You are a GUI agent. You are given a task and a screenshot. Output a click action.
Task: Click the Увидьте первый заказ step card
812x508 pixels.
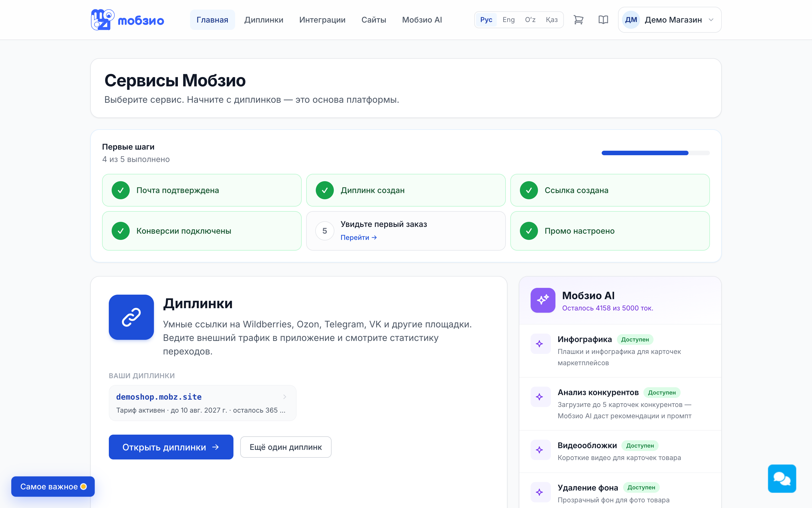coord(406,231)
